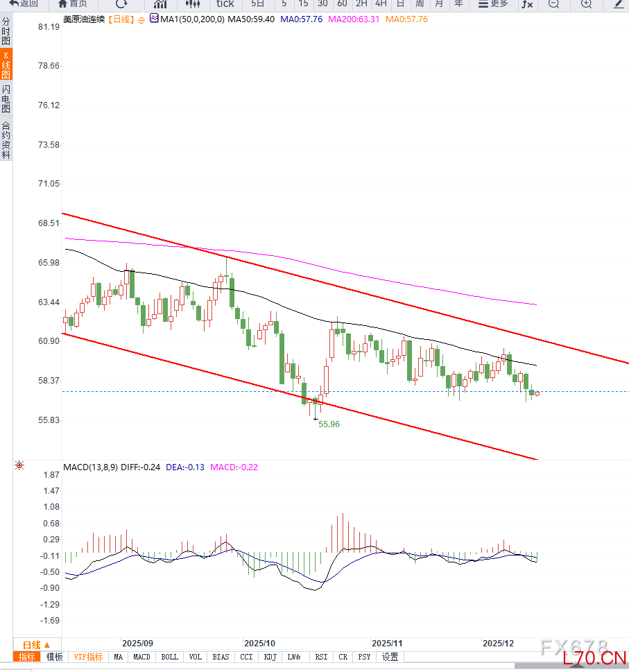
Task: Click the 返回 back arrow button
Action: (24, 3)
